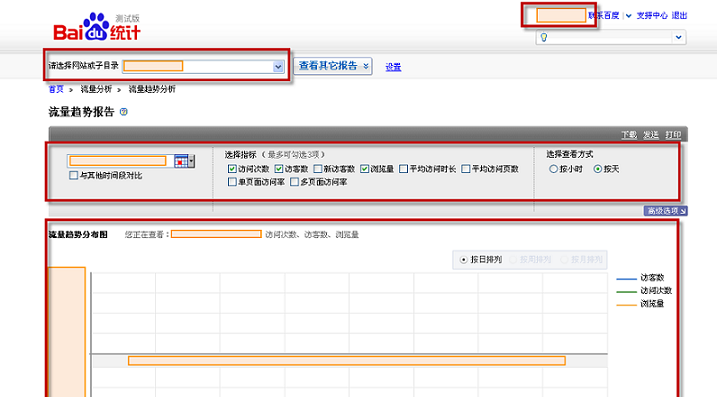Click the 高级选项 expand arrow
Viewport: 717px width, 397px height.
pos(683,211)
